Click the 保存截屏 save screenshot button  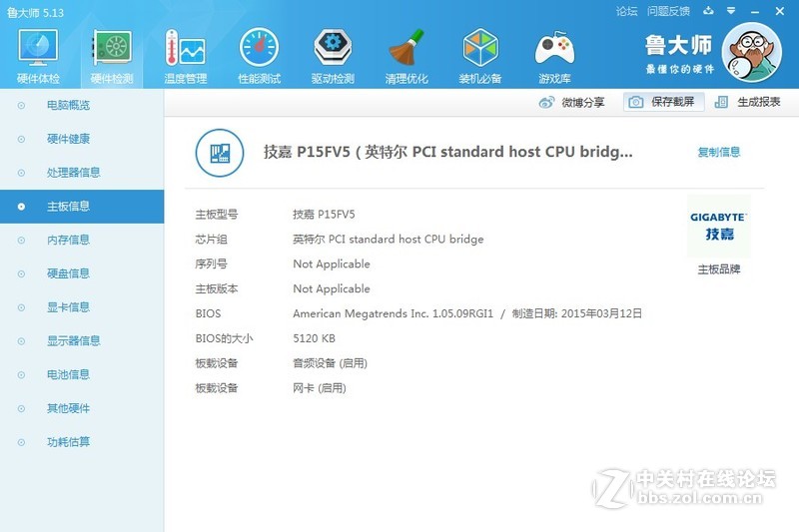[x=663, y=102]
